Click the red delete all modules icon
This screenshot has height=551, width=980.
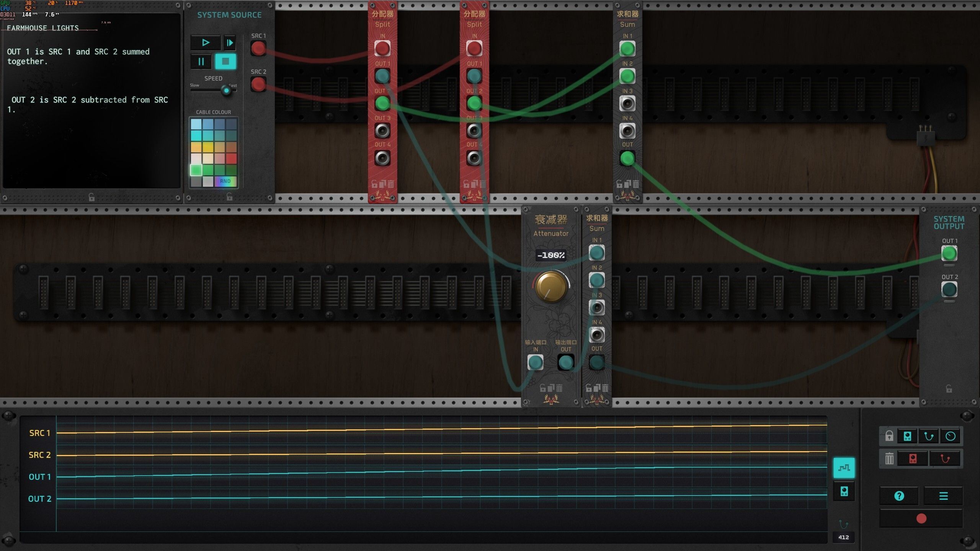click(913, 458)
